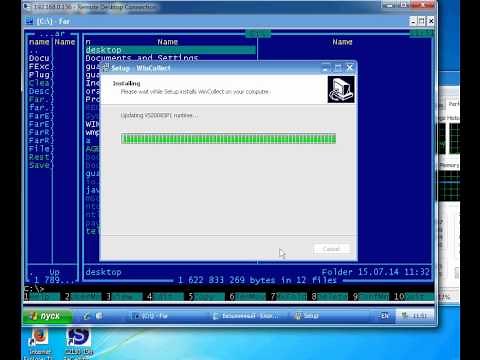Select the ora row in middle panel
The image size is (480, 360).
(92, 91)
